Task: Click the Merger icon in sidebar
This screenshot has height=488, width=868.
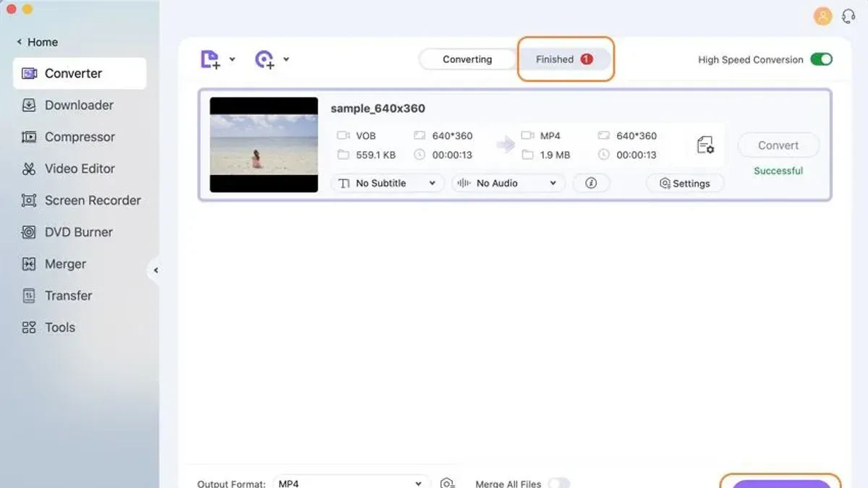Action: (x=29, y=264)
